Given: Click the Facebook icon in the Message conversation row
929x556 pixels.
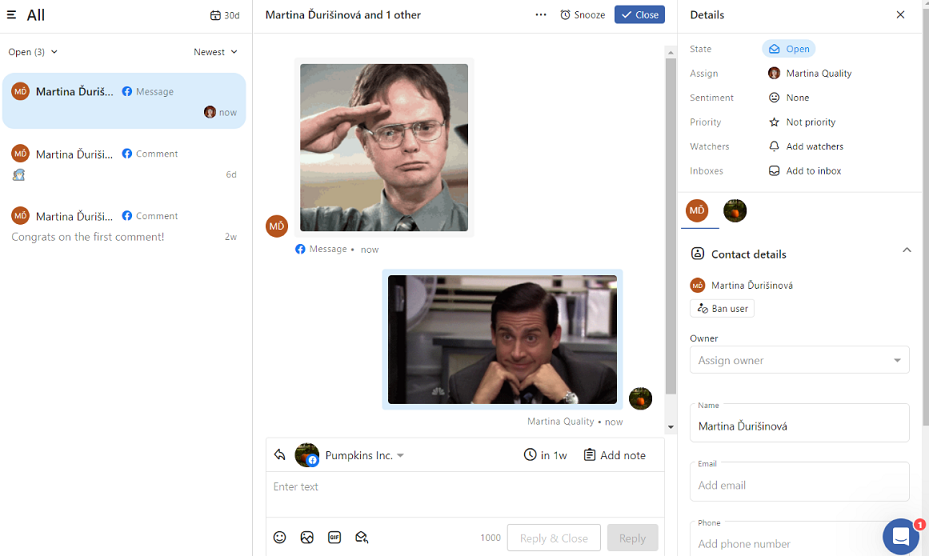Looking at the screenshot, I should (x=127, y=91).
